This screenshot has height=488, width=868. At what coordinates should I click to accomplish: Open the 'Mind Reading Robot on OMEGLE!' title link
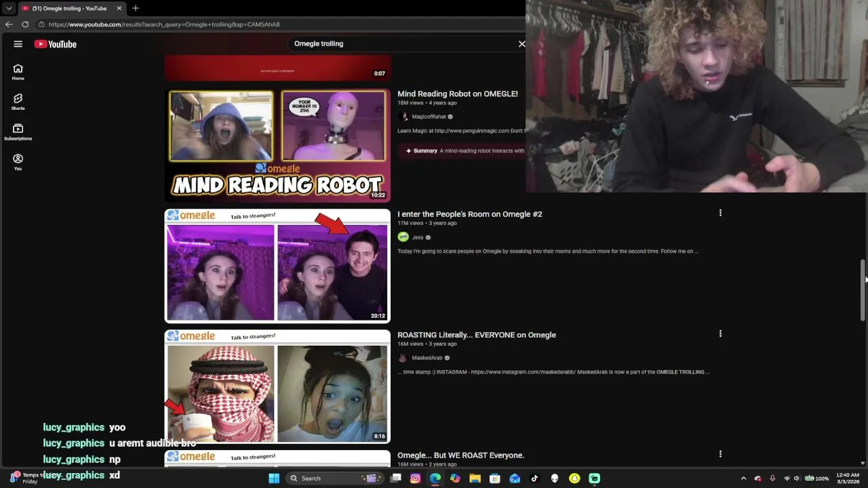pos(458,94)
